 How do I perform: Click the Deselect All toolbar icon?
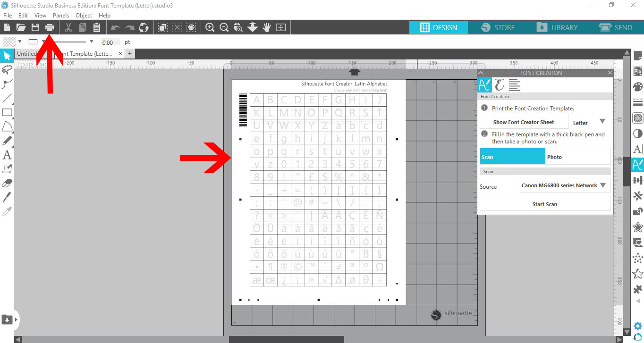[177, 27]
